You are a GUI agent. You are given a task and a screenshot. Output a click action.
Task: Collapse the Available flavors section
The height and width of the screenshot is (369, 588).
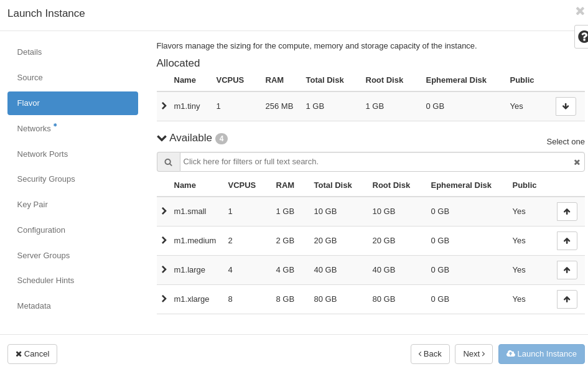pos(162,138)
